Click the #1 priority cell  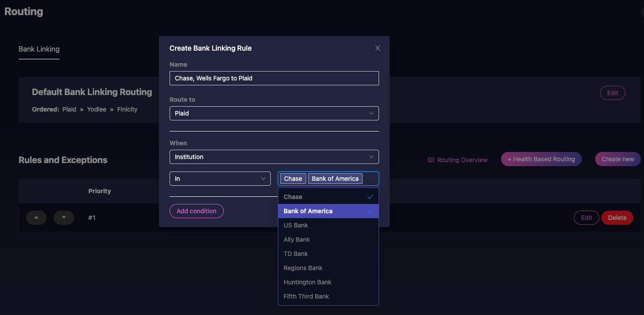(x=92, y=218)
